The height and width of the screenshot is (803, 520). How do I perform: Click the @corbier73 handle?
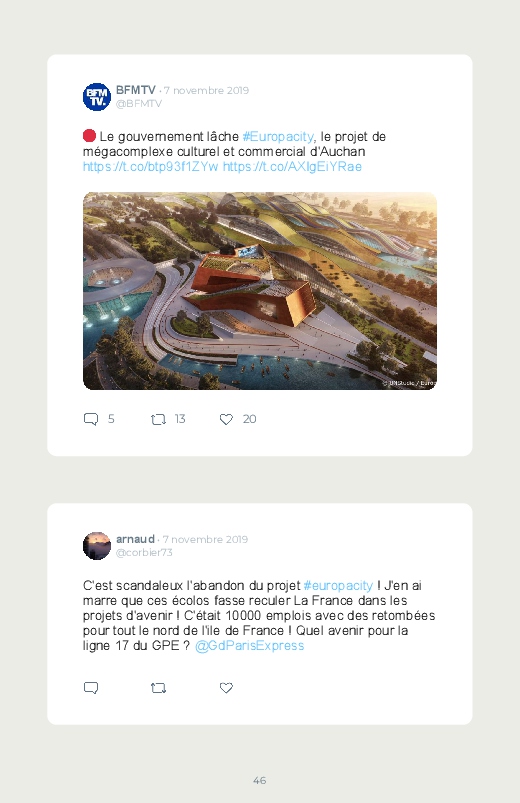point(144,553)
